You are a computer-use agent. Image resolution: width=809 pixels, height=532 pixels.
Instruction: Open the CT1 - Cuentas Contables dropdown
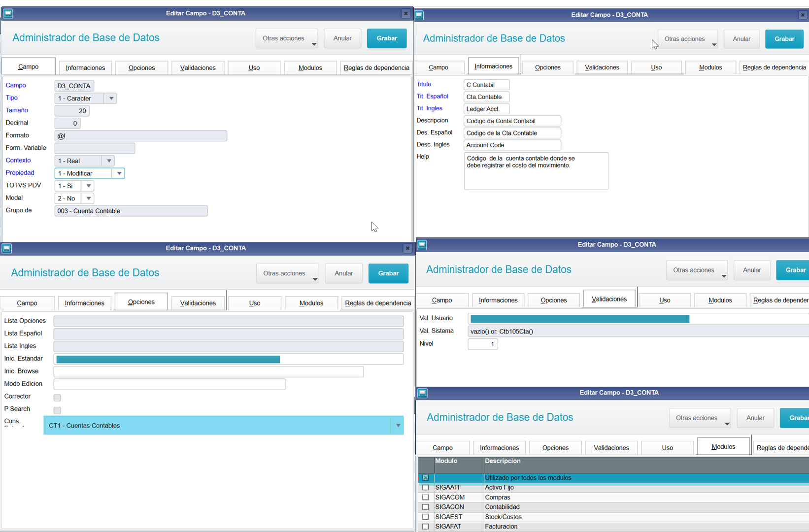[224, 426]
